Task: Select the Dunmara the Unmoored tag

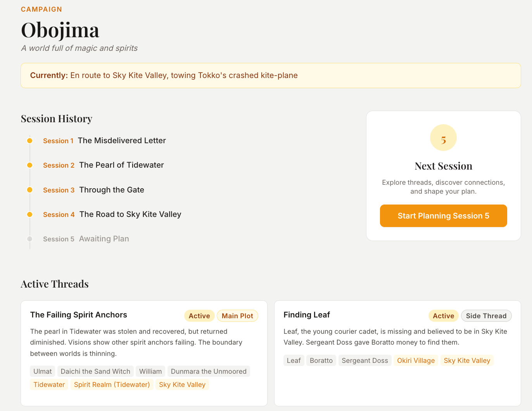Action: pyautogui.click(x=209, y=371)
